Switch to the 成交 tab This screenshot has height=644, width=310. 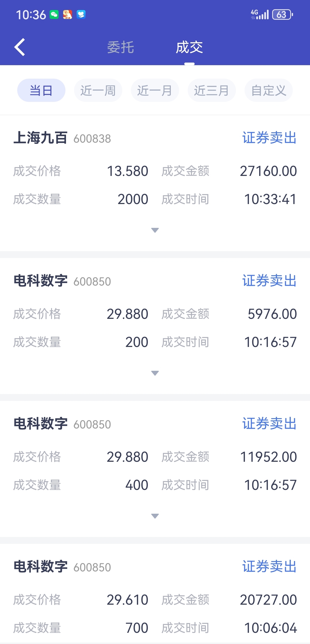click(189, 47)
